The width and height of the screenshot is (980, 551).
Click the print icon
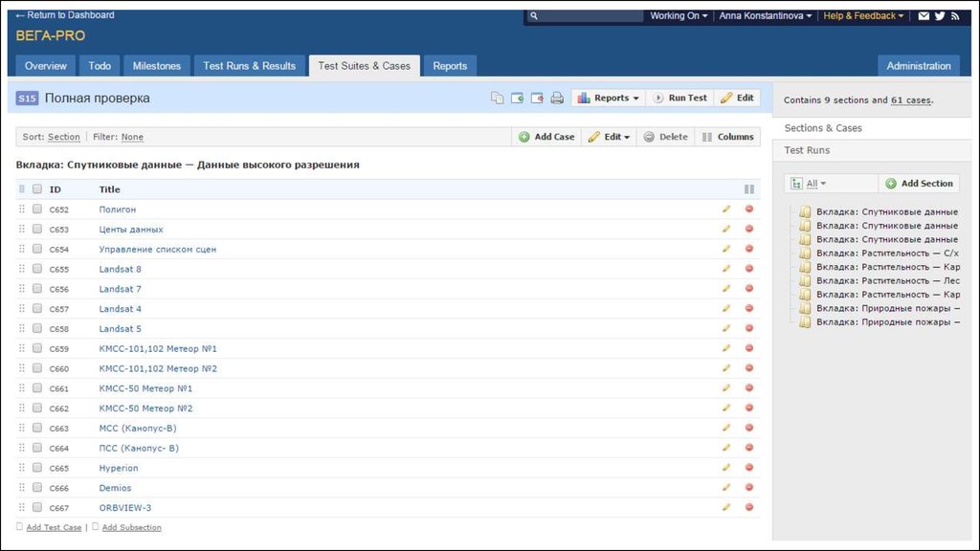click(557, 99)
